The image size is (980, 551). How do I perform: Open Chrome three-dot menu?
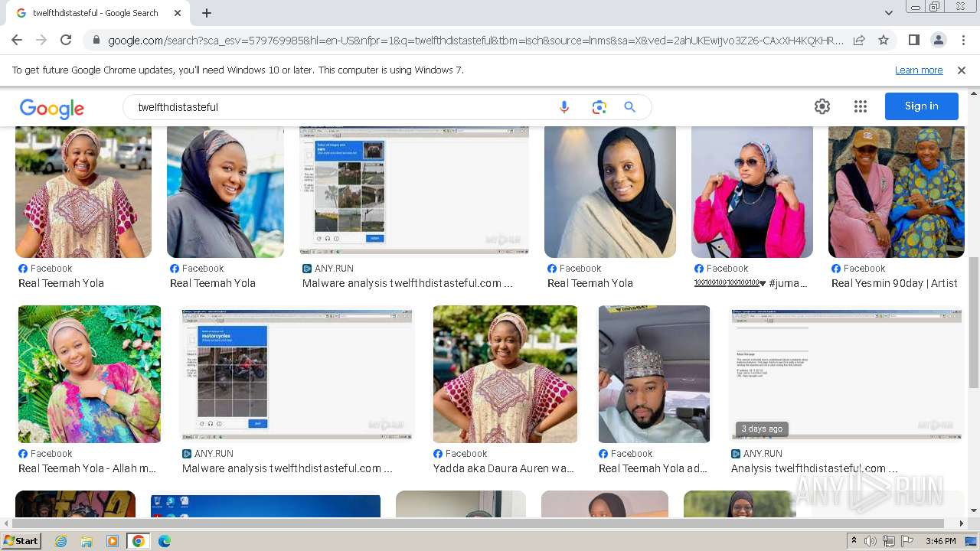pyautogui.click(x=963, y=40)
